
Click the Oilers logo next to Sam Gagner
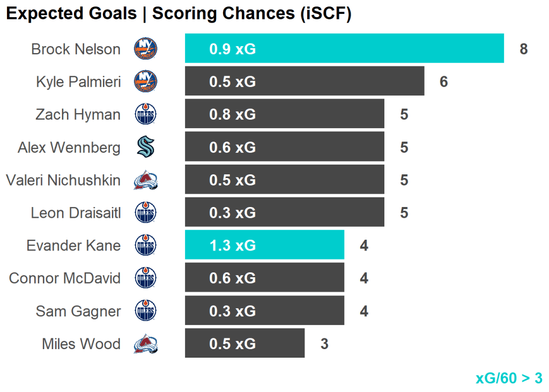[x=145, y=311]
